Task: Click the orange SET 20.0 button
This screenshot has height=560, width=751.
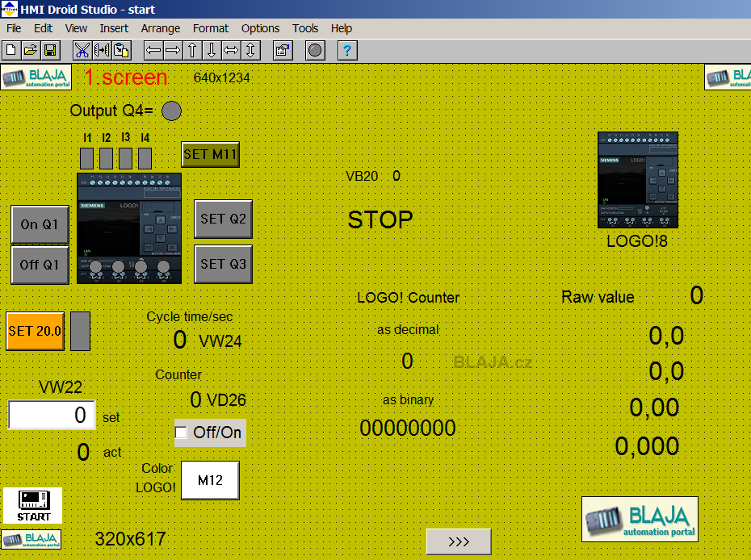Action: click(x=36, y=331)
